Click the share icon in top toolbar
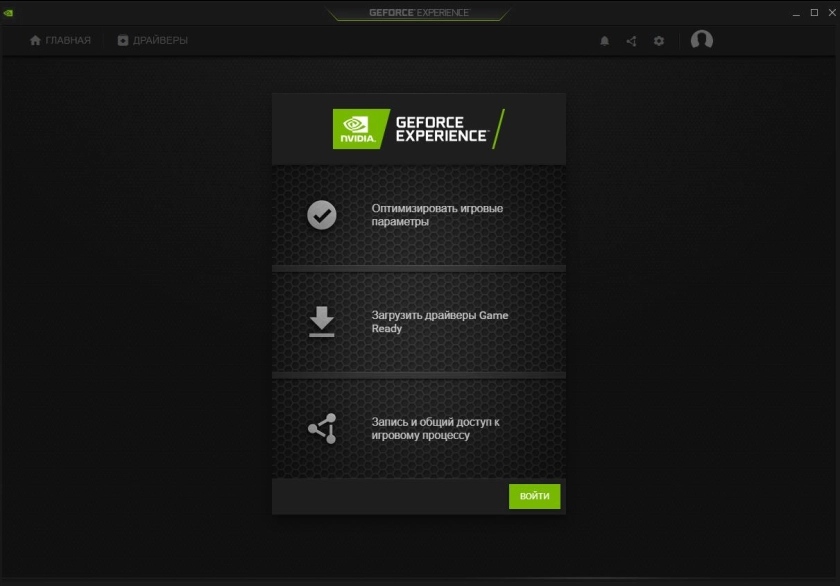Image resolution: width=840 pixels, height=586 pixels. point(631,41)
